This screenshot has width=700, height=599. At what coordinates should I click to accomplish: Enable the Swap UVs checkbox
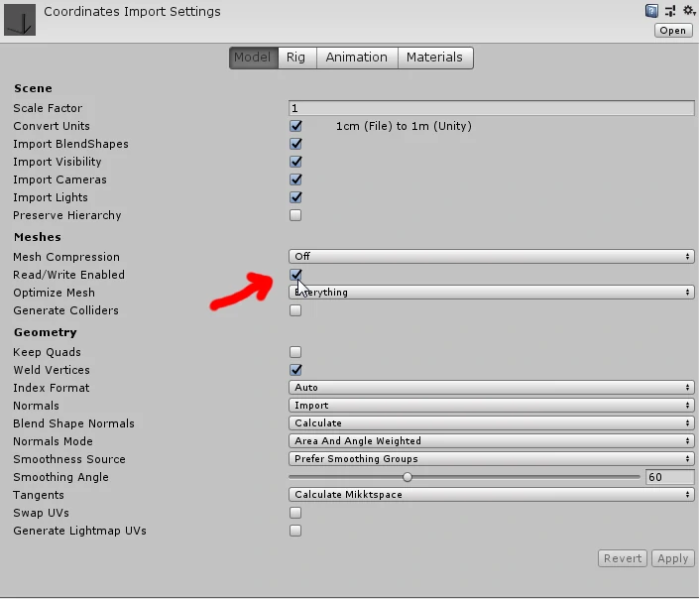coord(295,513)
